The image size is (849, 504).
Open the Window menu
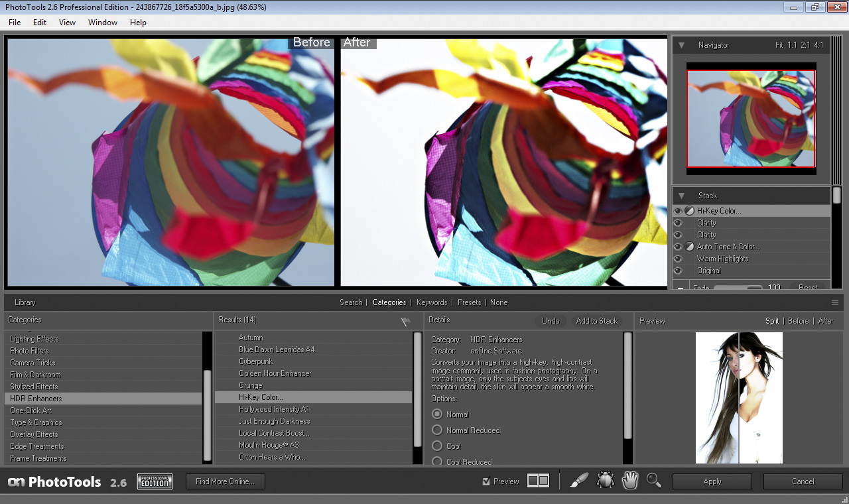(102, 23)
